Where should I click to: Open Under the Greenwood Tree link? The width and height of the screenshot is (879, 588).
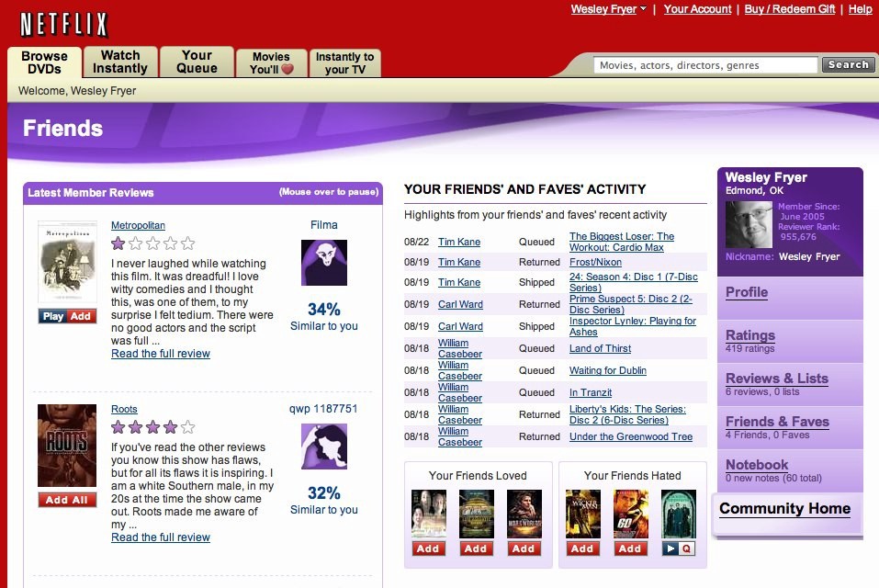631,436
